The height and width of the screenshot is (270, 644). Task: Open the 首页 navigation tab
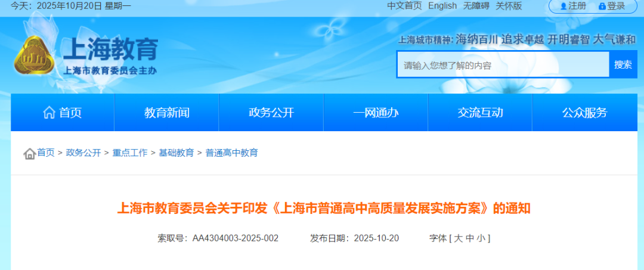tap(62, 113)
